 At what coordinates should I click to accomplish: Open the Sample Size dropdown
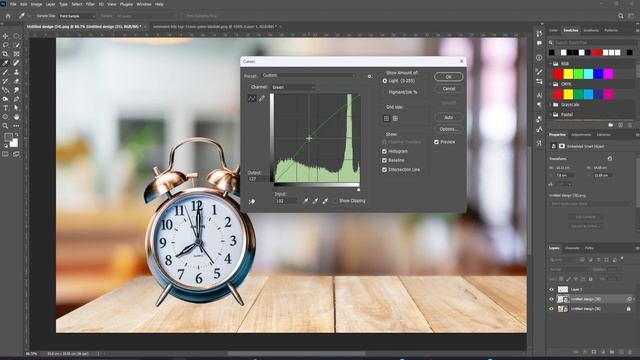coord(77,16)
